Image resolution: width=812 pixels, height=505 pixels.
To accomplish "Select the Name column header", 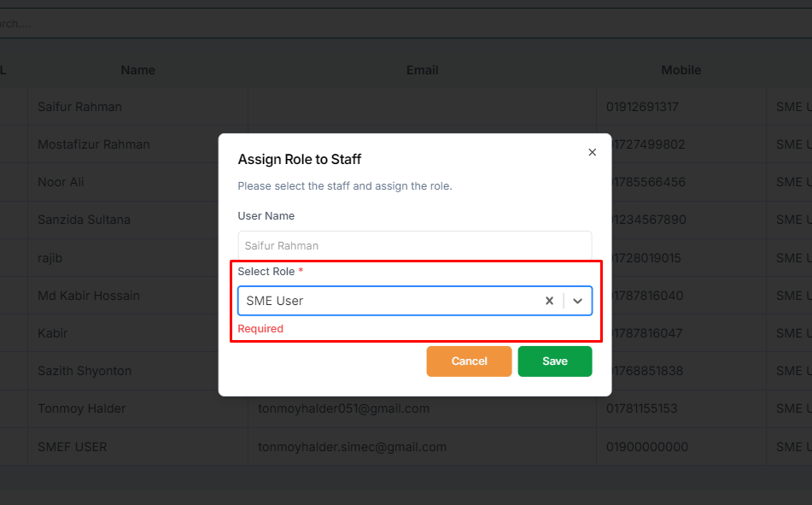I will [x=137, y=70].
